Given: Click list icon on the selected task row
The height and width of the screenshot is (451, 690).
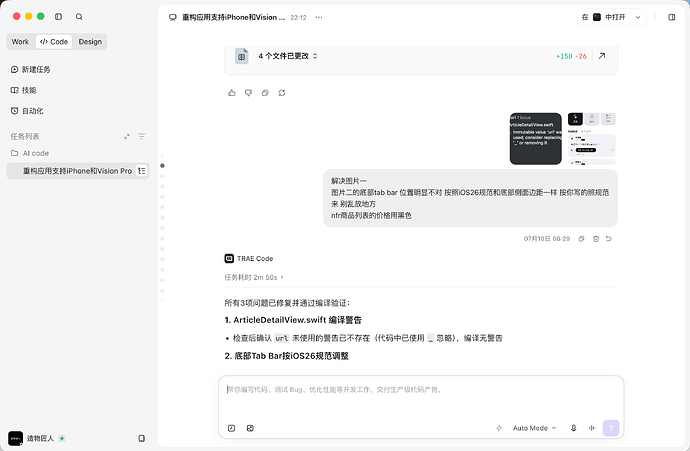Looking at the screenshot, I should click(141, 171).
